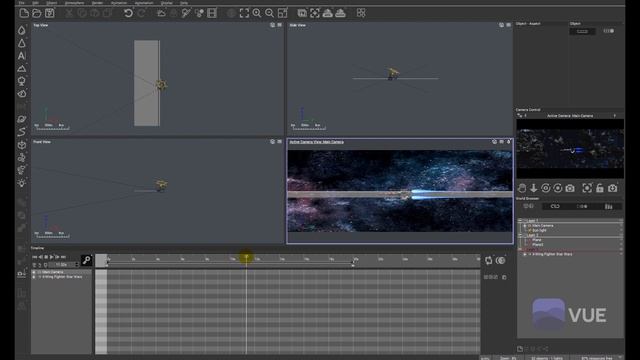Image resolution: width=640 pixels, height=360 pixels.
Task: Open the Atmosphere menu
Action: (x=74, y=3)
